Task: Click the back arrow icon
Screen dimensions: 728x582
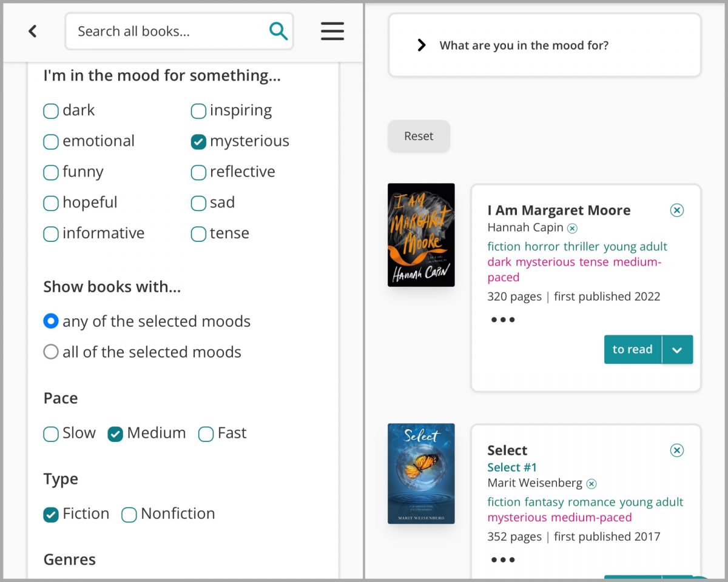Action: coord(33,31)
